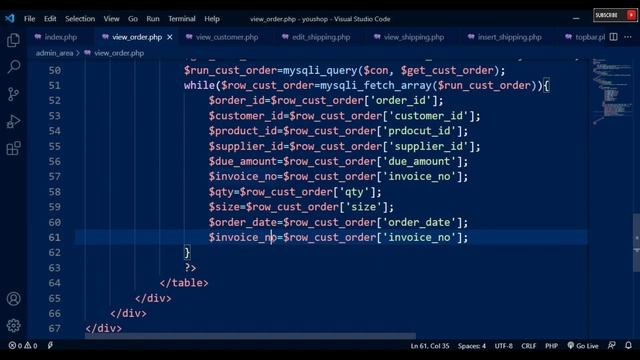Change end of line sequence CRLF

click(529, 346)
